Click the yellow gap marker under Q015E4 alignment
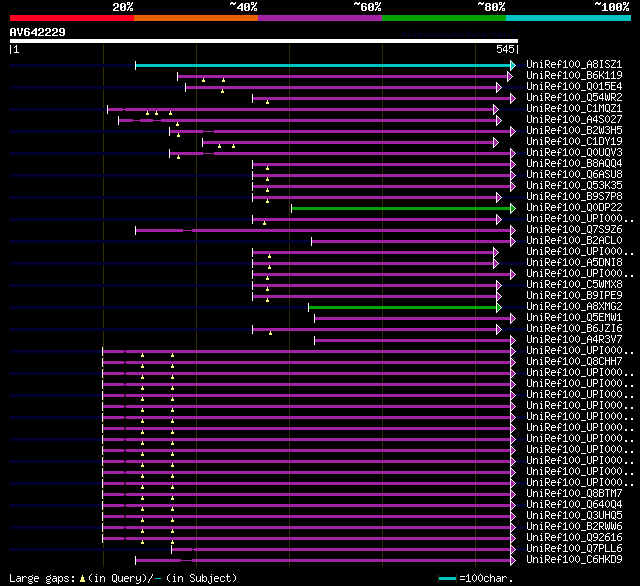The height and width of the screenshot is (586, 640). point(222,91)
